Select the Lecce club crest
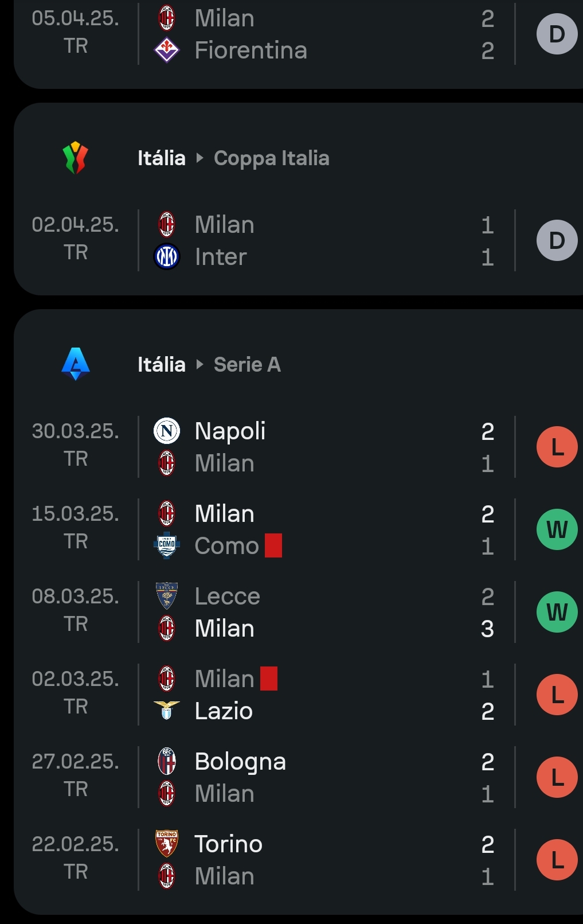 (x=167, y=596)
